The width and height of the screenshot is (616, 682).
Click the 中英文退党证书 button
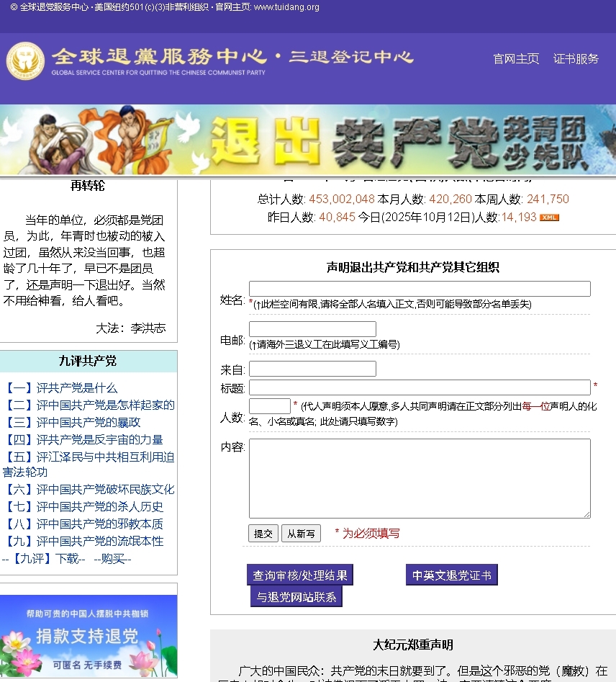(x=451, y=575)
